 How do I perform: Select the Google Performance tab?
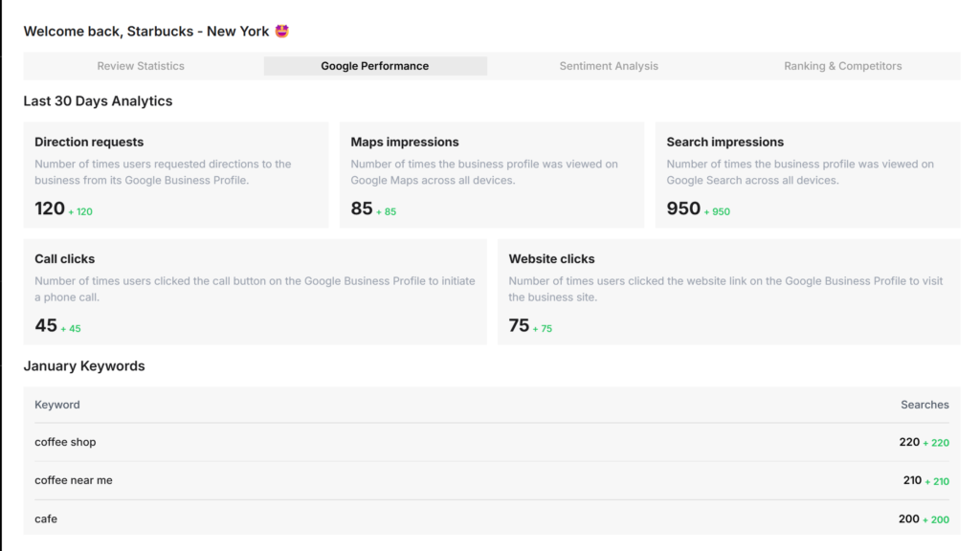pos(374,66)
